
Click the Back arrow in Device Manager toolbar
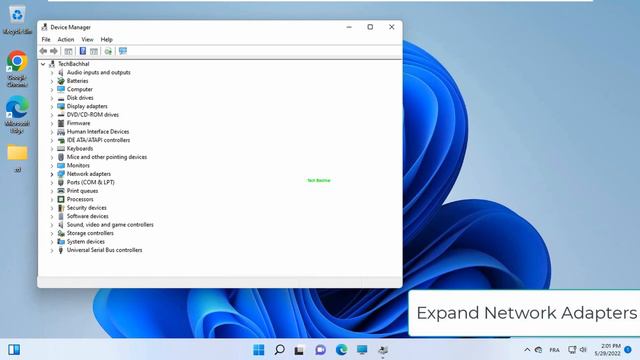click(x=43, y=51)
